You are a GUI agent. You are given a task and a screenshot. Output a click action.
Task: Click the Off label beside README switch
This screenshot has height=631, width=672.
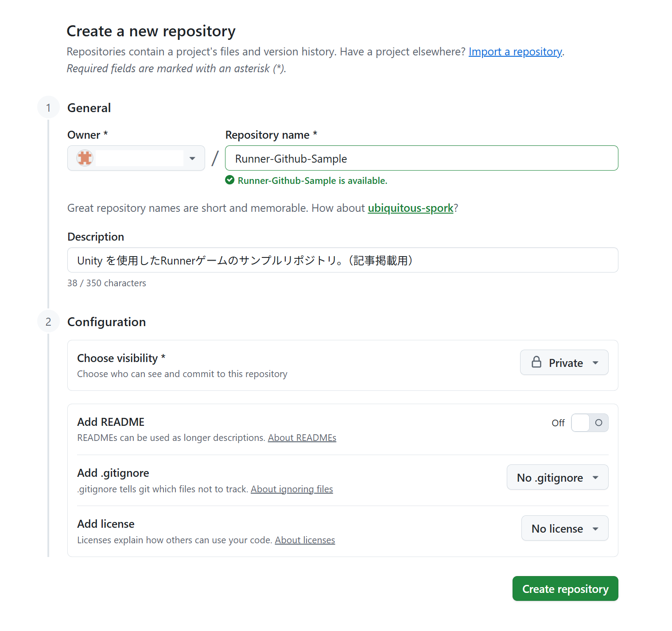[558, 423]
